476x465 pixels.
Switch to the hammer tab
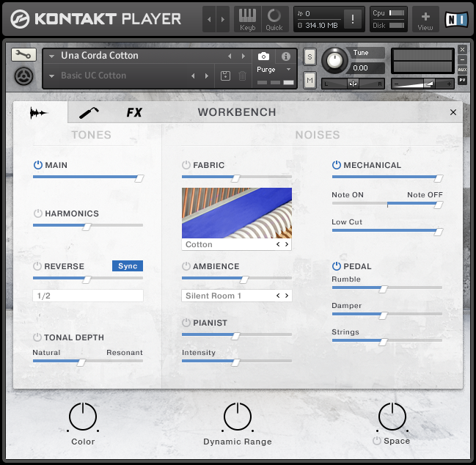89,113
